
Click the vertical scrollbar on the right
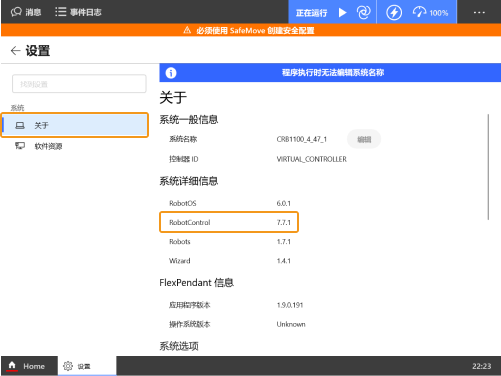click(488, 167)
